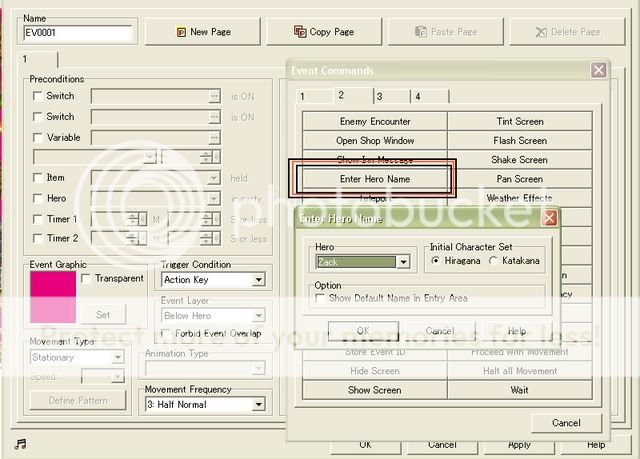
Task: Open the Variable browse ellipsis button
Action: pyautogui.click(x=214, y=138)
